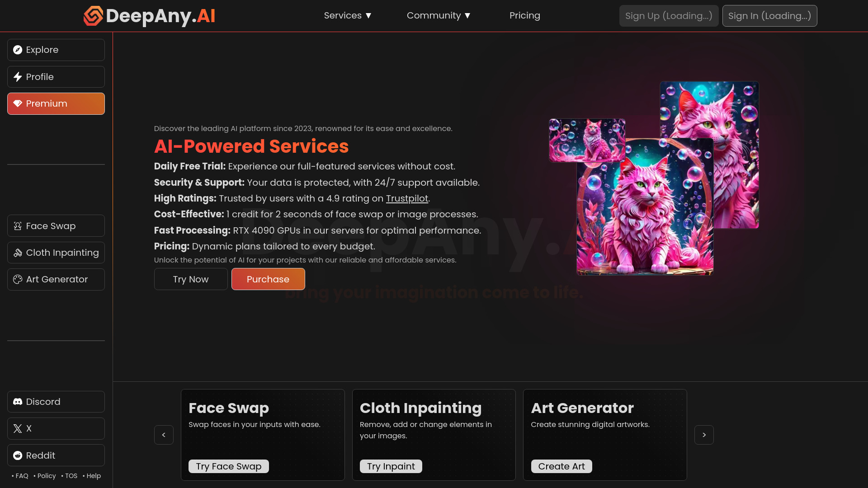Click the Sign In loading button
The width and height of the screenshot is (868, 488).
769,15
